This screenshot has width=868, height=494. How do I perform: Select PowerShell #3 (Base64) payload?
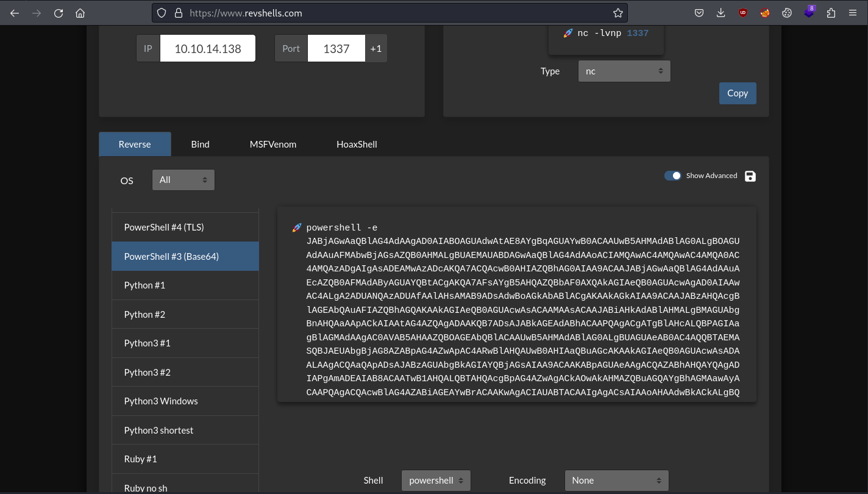[185, 256]
